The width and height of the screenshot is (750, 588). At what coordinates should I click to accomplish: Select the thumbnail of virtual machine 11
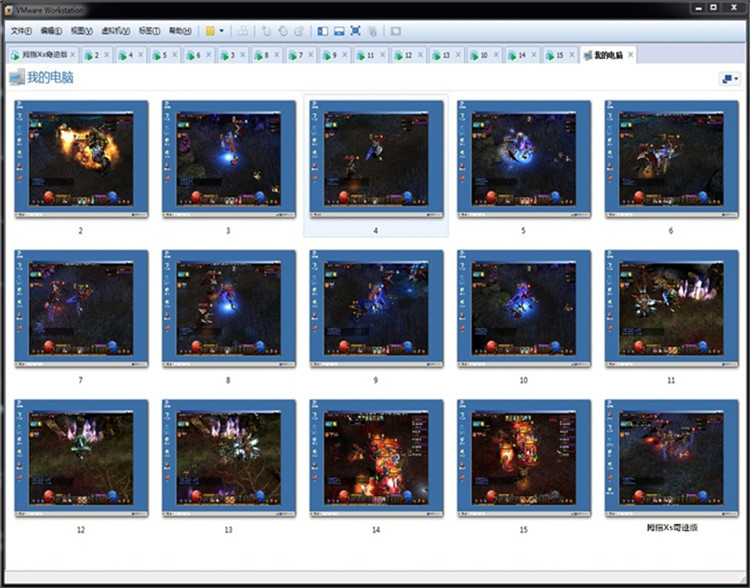point(672,309)
